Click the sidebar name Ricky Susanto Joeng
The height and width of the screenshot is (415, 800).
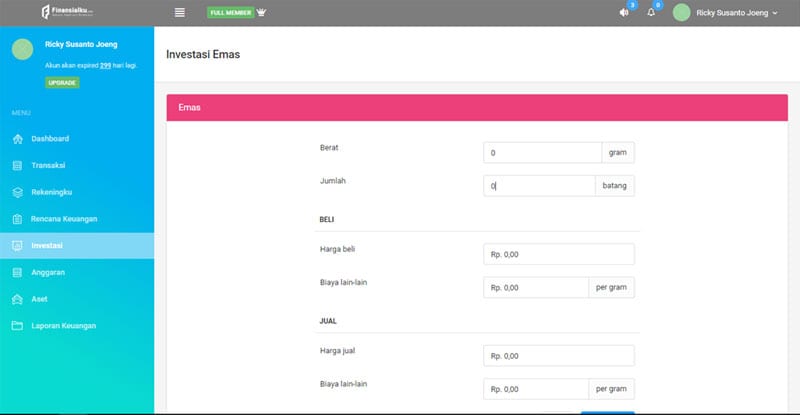(x=81, y=44)
